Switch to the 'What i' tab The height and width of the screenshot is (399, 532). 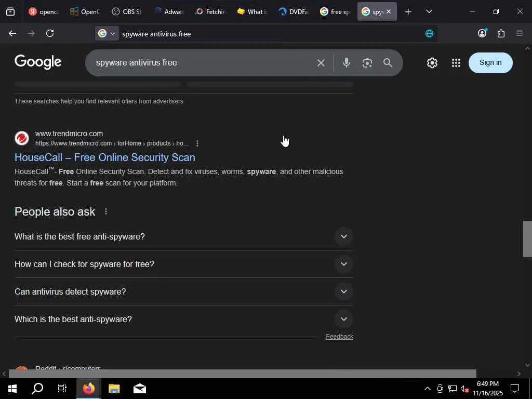(252, 11)
